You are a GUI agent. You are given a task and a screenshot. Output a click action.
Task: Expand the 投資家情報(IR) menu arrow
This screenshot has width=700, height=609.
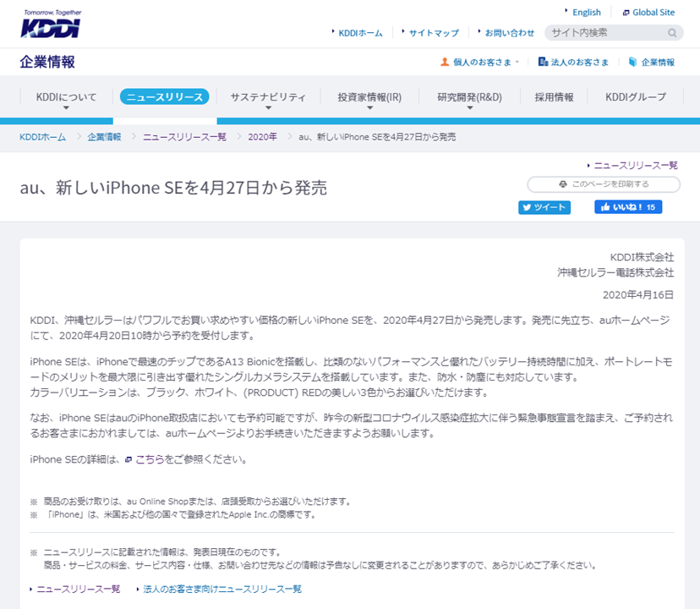[369, 107]
